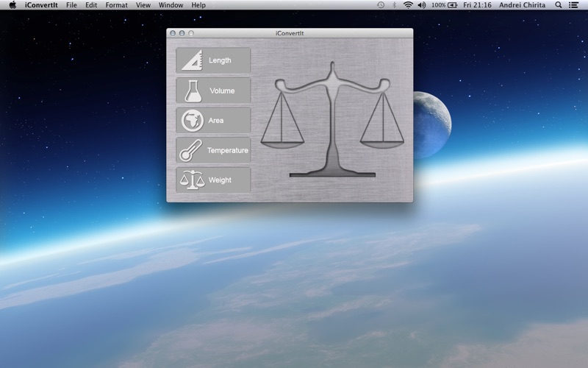The width and height of the screenshot is (588, 368).
Task: Click the Bluetooth status icon
Action: tap(394, 5)
